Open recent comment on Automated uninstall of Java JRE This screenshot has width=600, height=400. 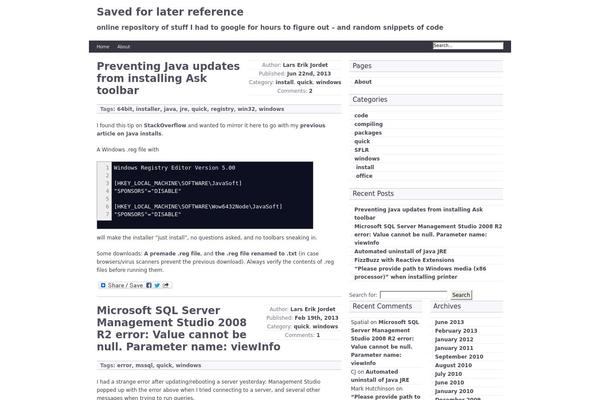tap(380, 376)
